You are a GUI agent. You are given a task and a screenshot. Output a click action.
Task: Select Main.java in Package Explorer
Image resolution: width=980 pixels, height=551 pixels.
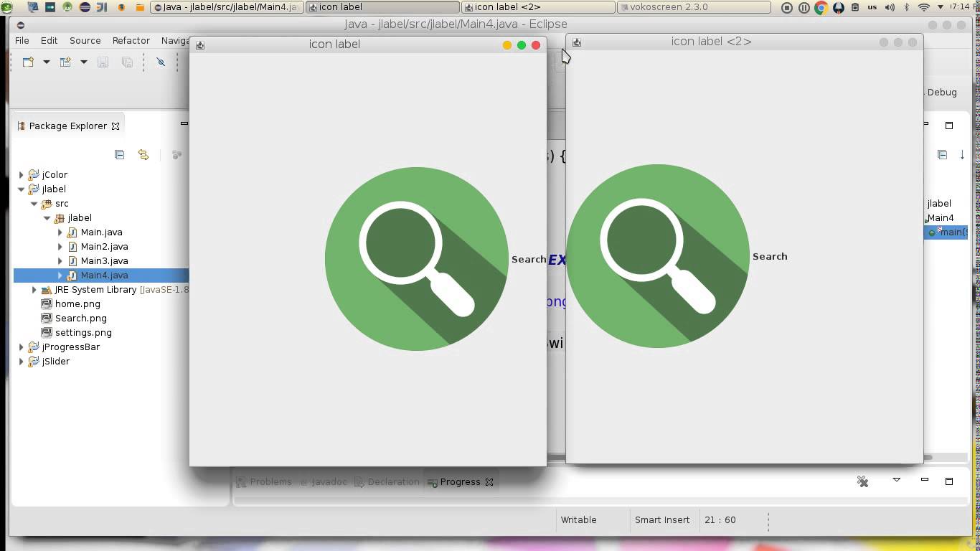[101, 232]
